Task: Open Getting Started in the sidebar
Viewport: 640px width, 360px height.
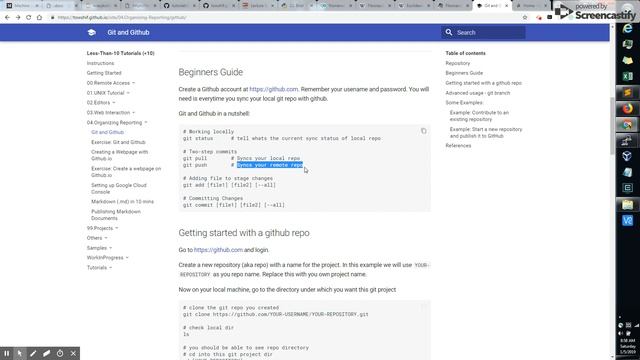Action: pyautogui.click(x=104, y=73)
